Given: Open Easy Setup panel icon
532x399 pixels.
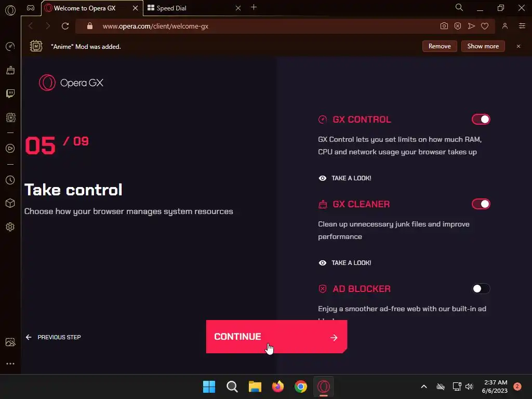Looking at the screenshot, I should [522, 26].
